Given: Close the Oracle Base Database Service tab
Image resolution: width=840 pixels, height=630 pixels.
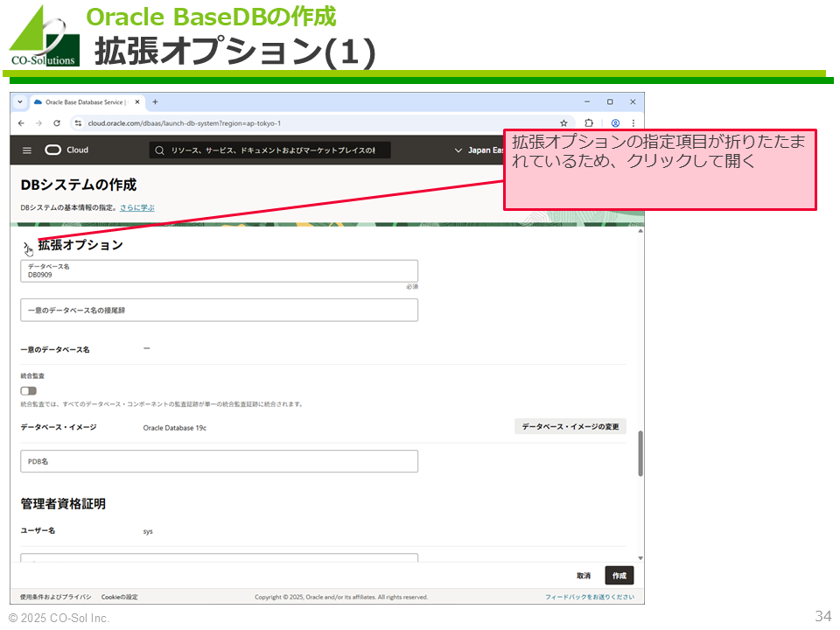Looking at the screenshot, I should tap(137, 101).
